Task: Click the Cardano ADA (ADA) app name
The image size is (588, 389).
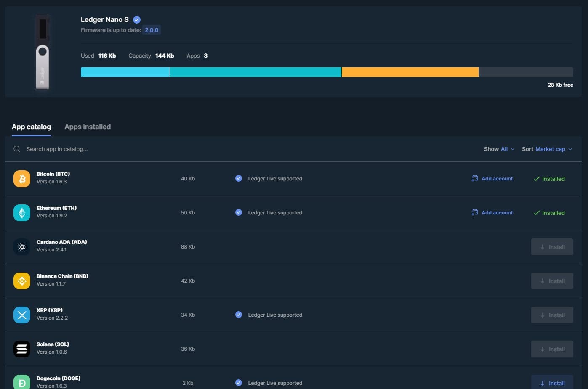Action: [x=61, y=242]
